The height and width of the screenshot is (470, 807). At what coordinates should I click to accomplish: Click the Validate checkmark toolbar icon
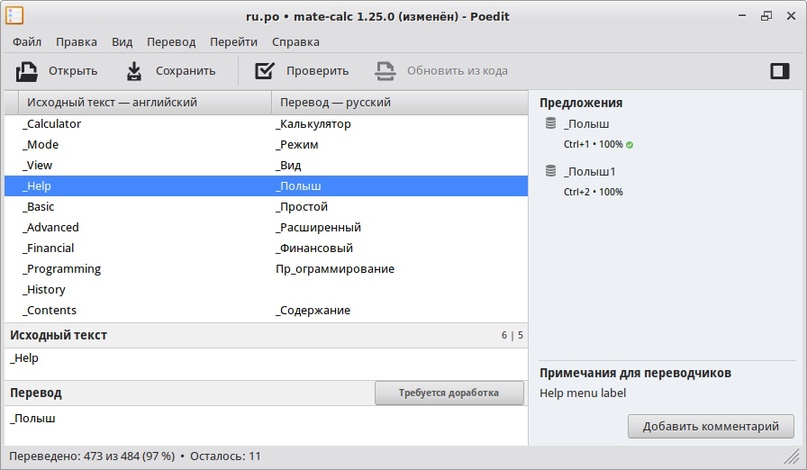tap(265, 71)
